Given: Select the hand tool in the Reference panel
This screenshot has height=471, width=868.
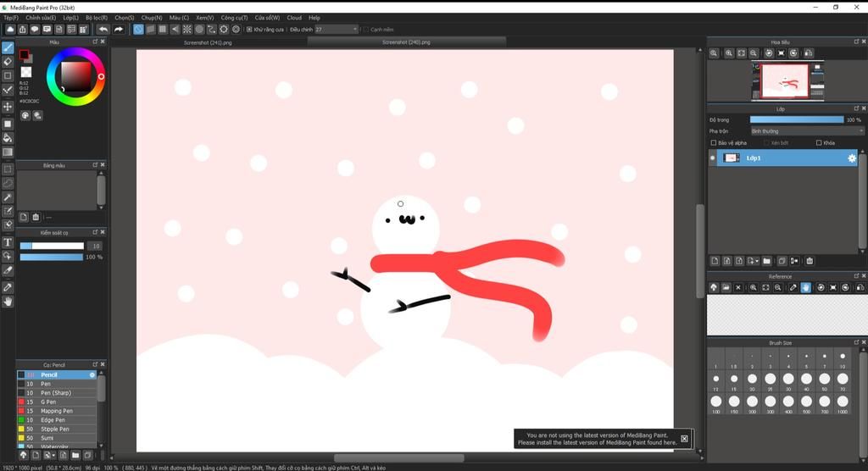Looking at the screenshot, I should point(805,288).
